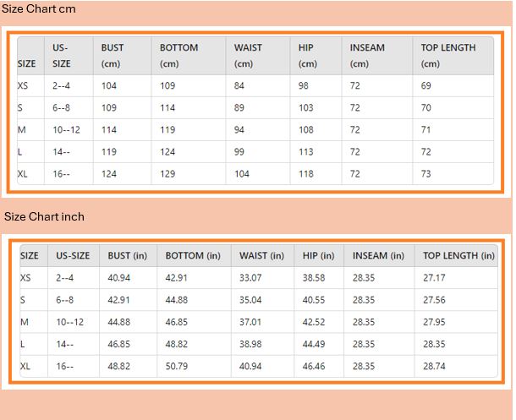This screenshot has height=420, width=516.
Task: Select the TOP LENGTH (in) column header
Action: [458, 255]
